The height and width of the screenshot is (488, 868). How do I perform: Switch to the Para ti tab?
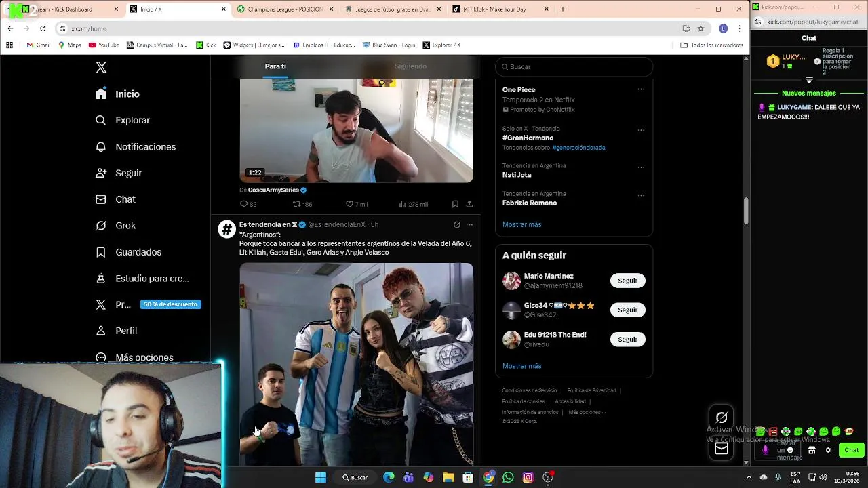point(275,66)
